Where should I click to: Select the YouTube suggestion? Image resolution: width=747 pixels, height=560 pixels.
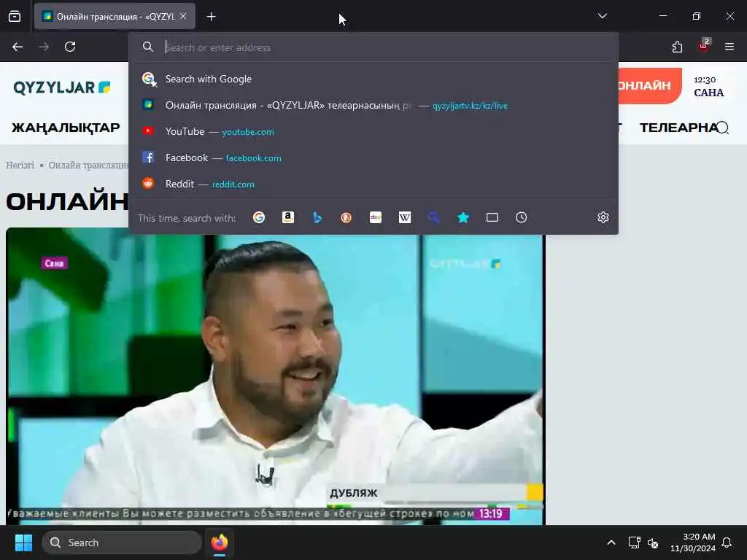(x=373, y=131)
